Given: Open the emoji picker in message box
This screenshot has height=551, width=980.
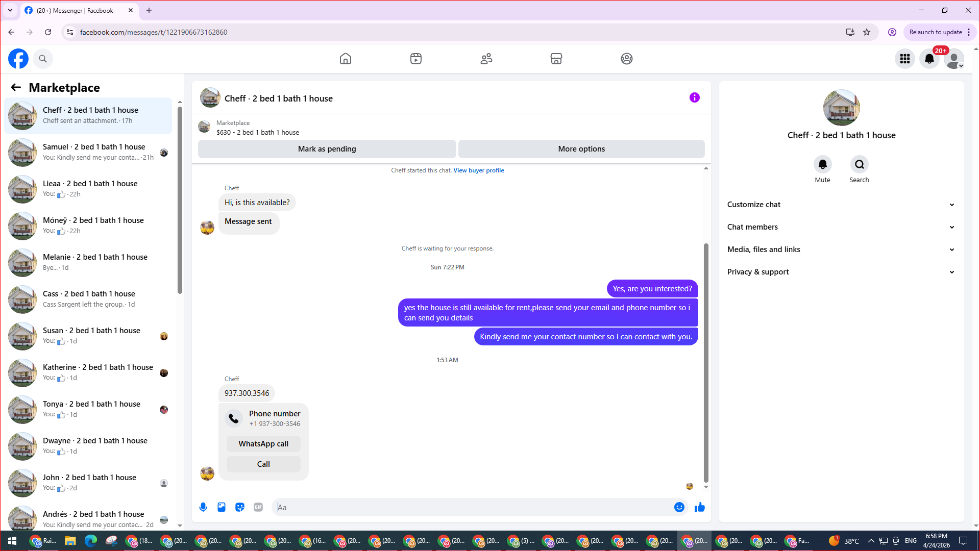Looking at the screenshot, I should (679, 507).
